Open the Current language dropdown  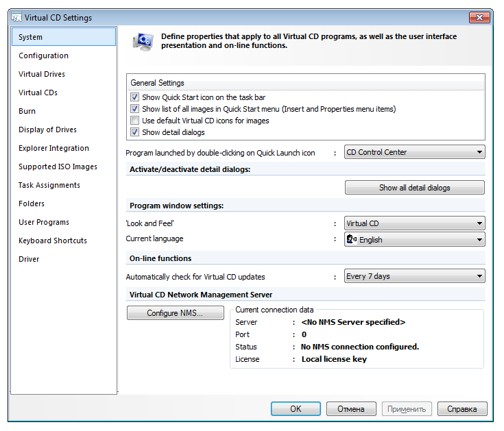pos(414,240)
